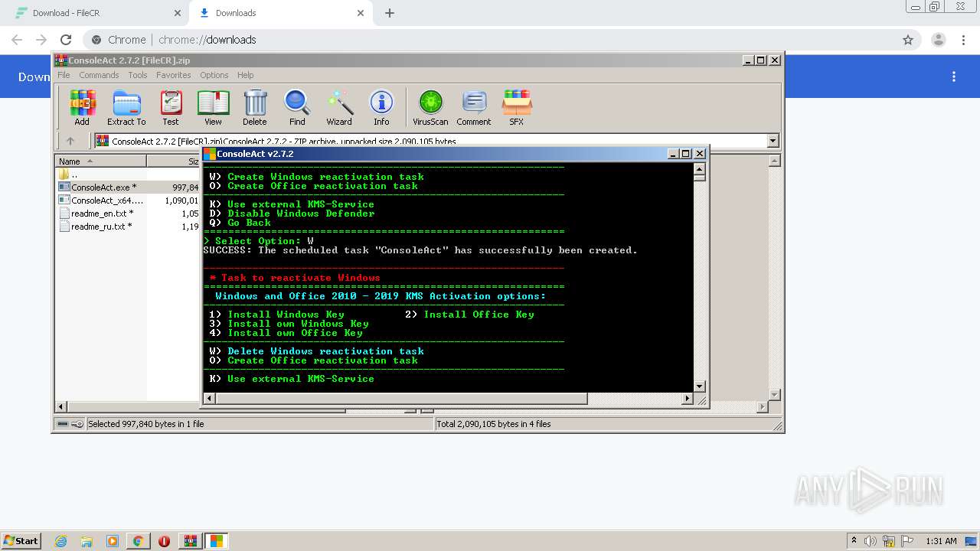Open the File menu in WinRAR

(x=64, y=75)
